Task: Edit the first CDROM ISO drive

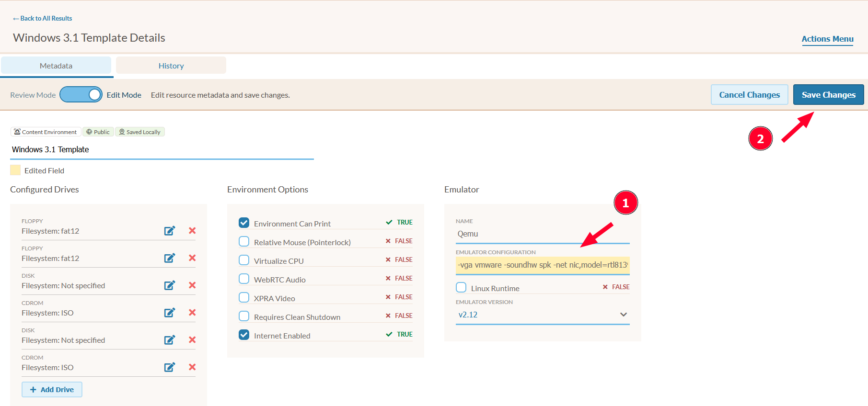Action: tap(170, 313)
